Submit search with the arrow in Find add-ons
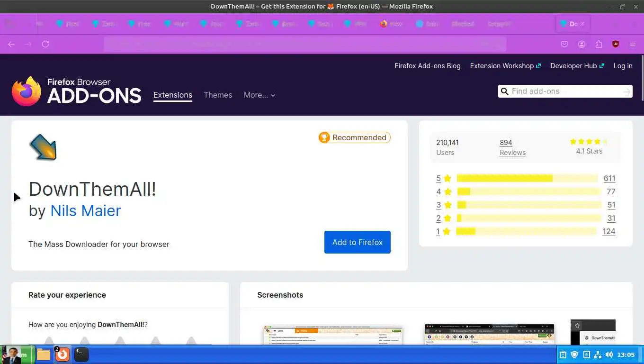 pyautogui.click(x=627, y=91)
